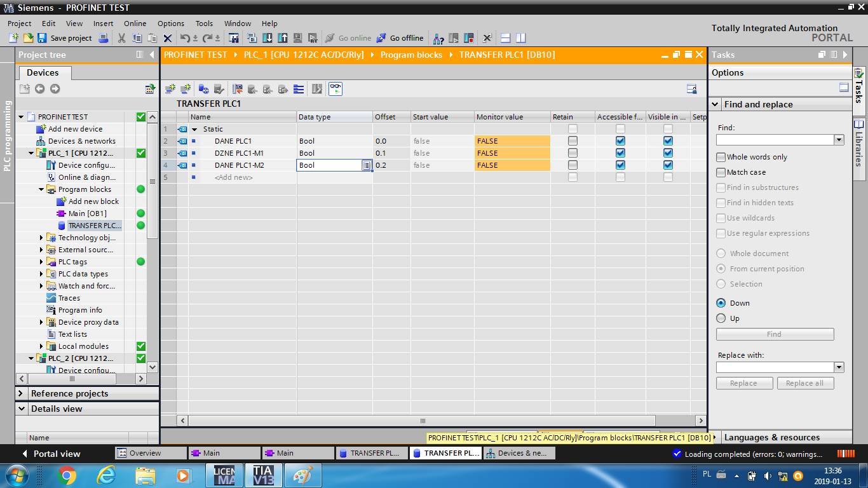Click Insert row icon in DB toolbar
Screen dimensions: 868x488
[170, 89]
